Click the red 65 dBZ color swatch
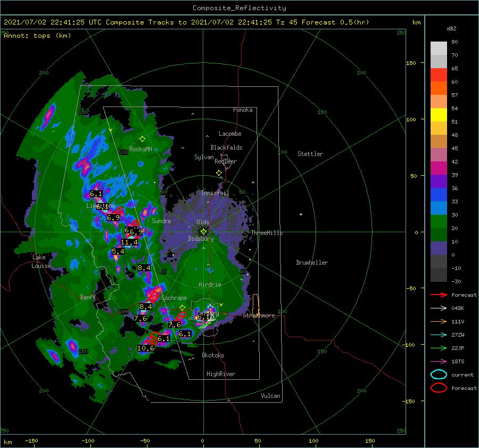479x448 pixels. point(439,75)
